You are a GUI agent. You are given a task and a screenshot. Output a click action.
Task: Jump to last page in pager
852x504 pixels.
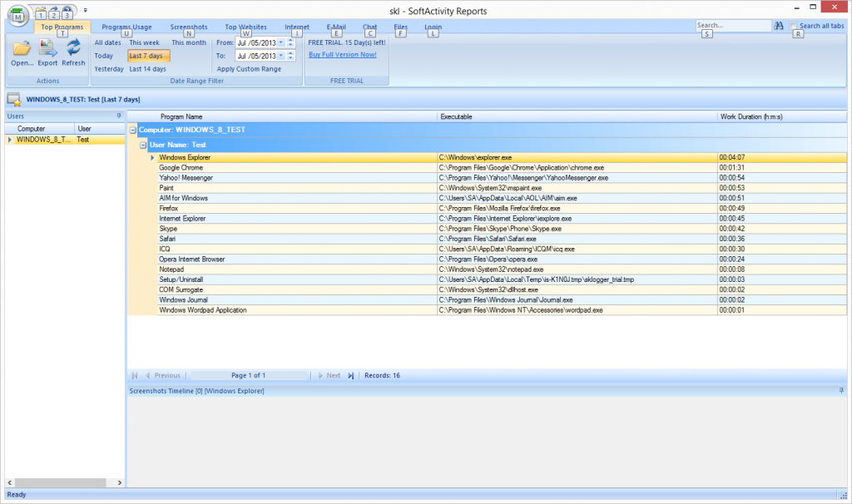(x=351, y=376)
